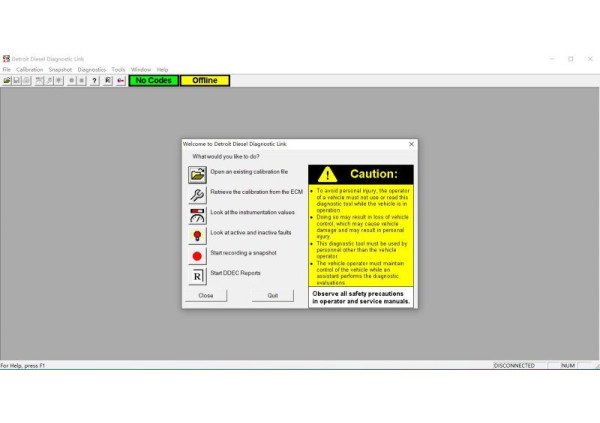The width and height of the screenshot is (600, 423).
Task: Open the Calibration menu
Action: point(29,69)
